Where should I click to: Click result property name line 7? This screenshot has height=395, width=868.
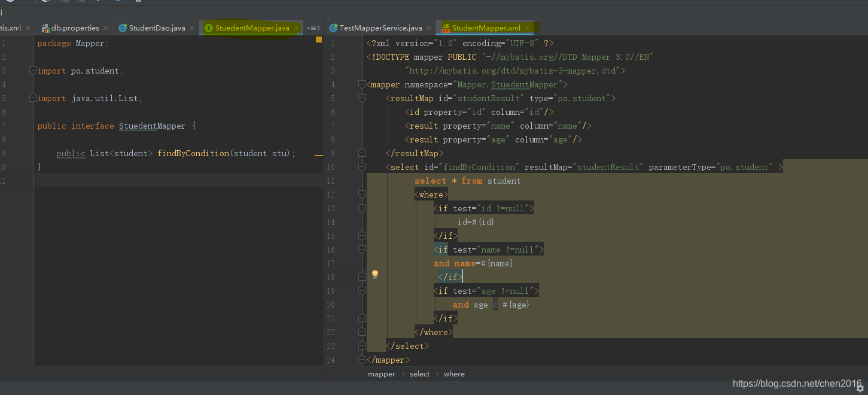[x=498, y=126]
